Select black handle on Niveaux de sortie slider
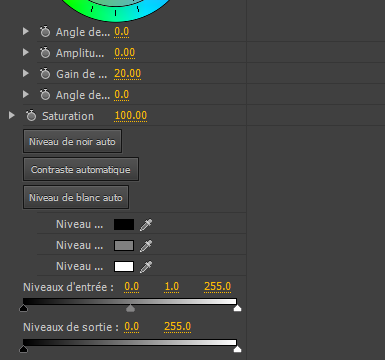This screenshot has height=360, width=385. [23, 349]
